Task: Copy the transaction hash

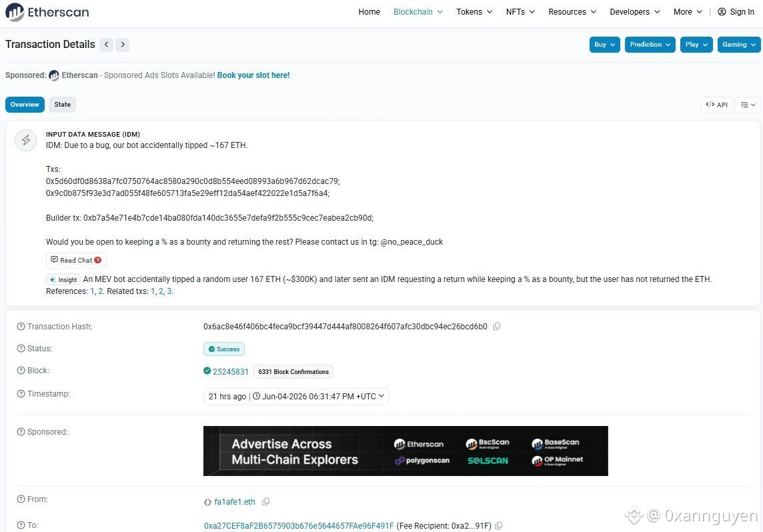Action: [x=496, y=326]
